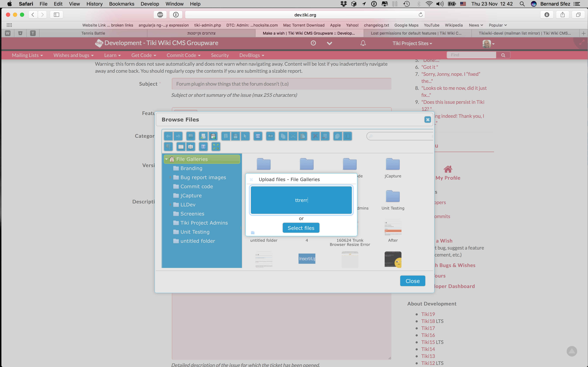Image resolution: width=588 pixels, height=367 pixels.
Task: Click the Close button in Browse Files dialog
Action: point(413,281)
